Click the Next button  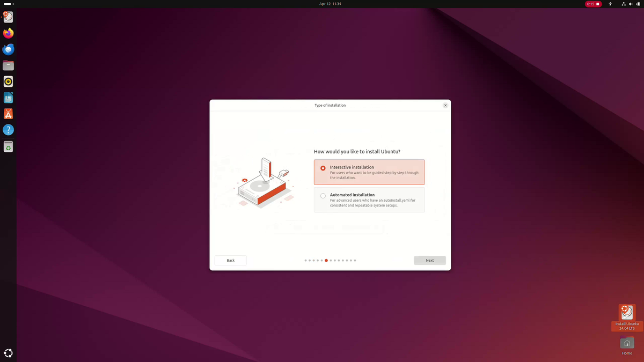point(429,260)
